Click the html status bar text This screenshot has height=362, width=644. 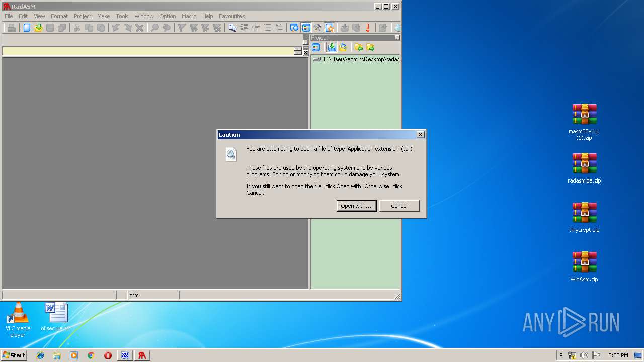pyautogui.click(x=135, y=295)
